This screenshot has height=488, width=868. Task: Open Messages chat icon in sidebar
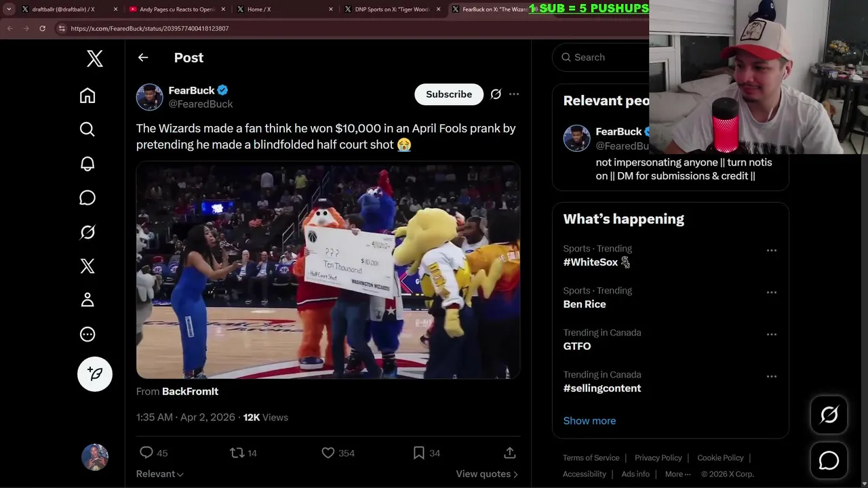pyautogui.click(x=87, y=198)
